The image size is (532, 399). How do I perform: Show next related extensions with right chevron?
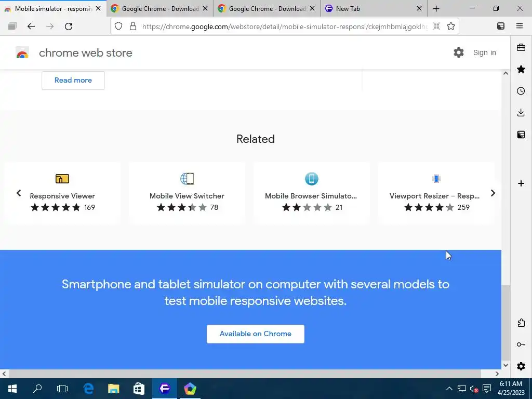coord(493,193)
